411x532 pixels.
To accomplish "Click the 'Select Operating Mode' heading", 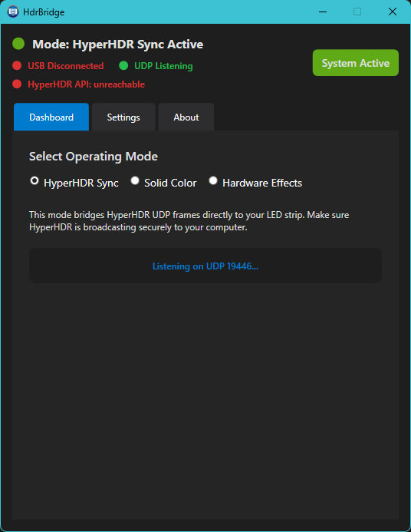I will click(94, 157).
